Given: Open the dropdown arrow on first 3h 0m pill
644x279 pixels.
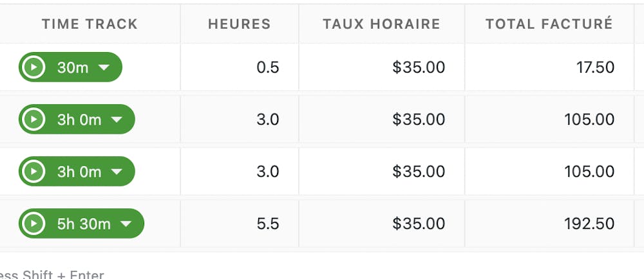Looking at the screenshot, I should coord(117,120).
